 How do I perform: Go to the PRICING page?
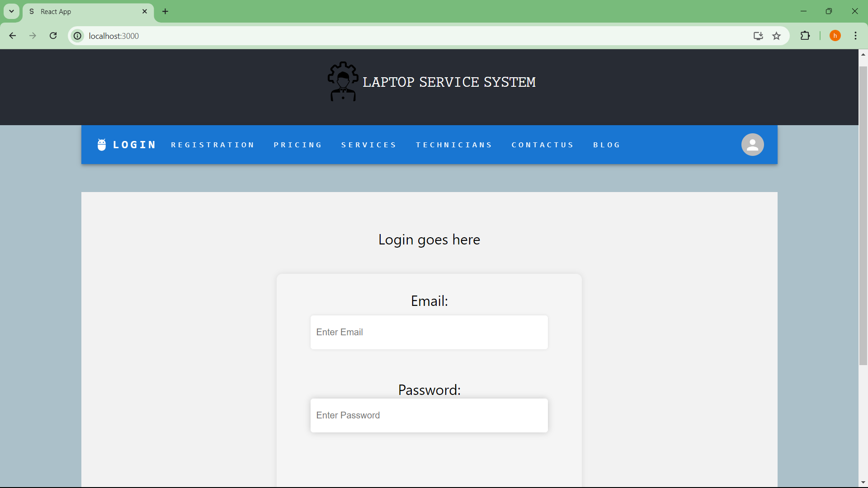pos(297,145)
